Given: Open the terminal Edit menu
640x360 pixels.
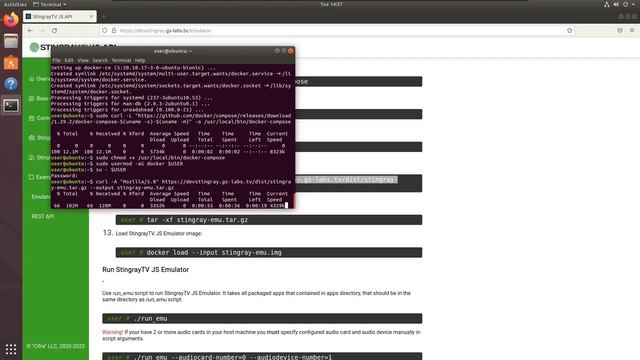Looking at the screenshot, I should 69,60.
